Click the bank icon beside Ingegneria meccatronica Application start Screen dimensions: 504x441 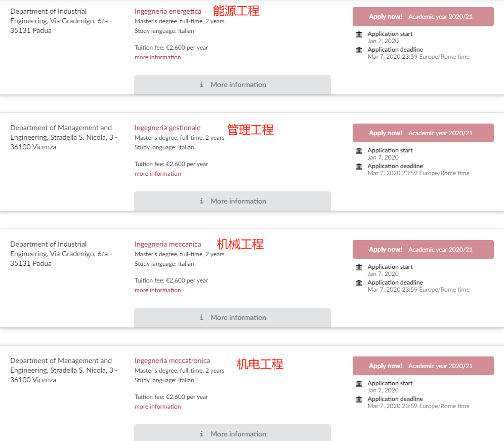(359, 384)
